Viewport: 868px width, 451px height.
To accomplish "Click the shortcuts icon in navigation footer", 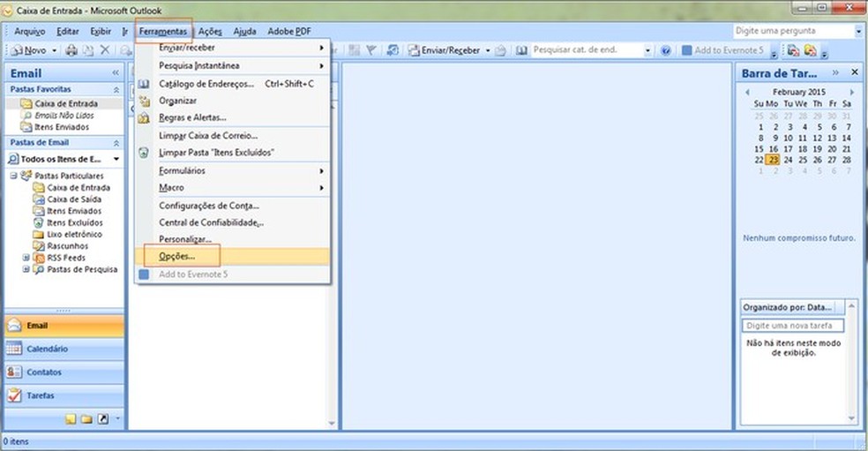I will 103,419.
